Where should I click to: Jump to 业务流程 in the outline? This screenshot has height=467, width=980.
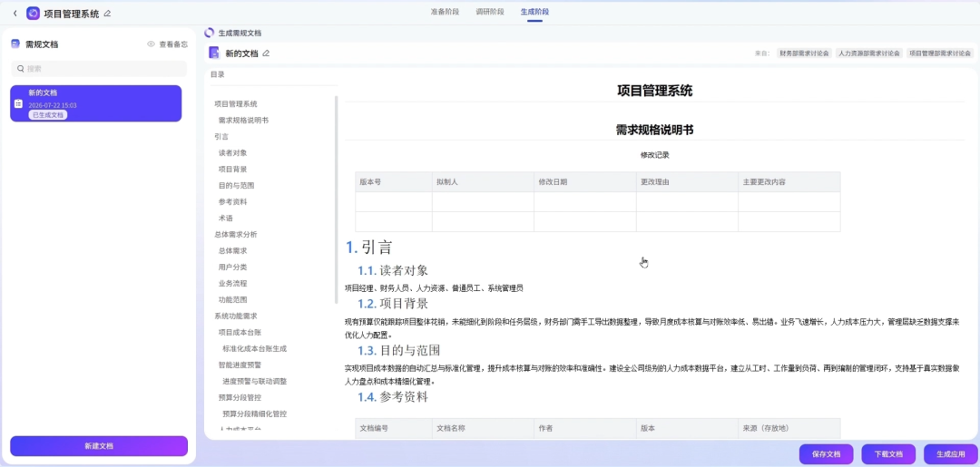point(232,284)
